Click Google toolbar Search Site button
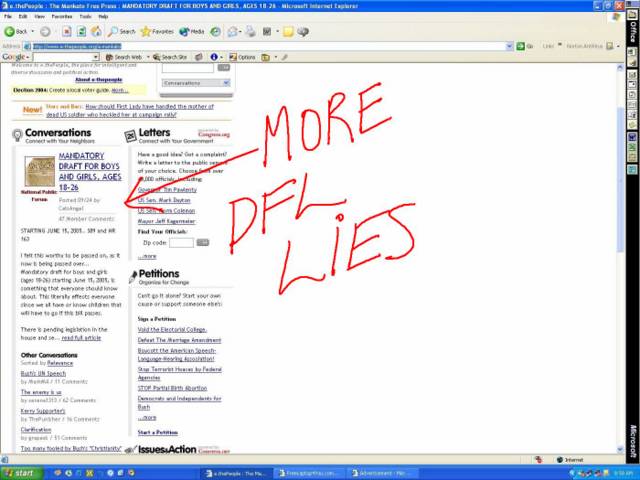 tap(170, 57)
